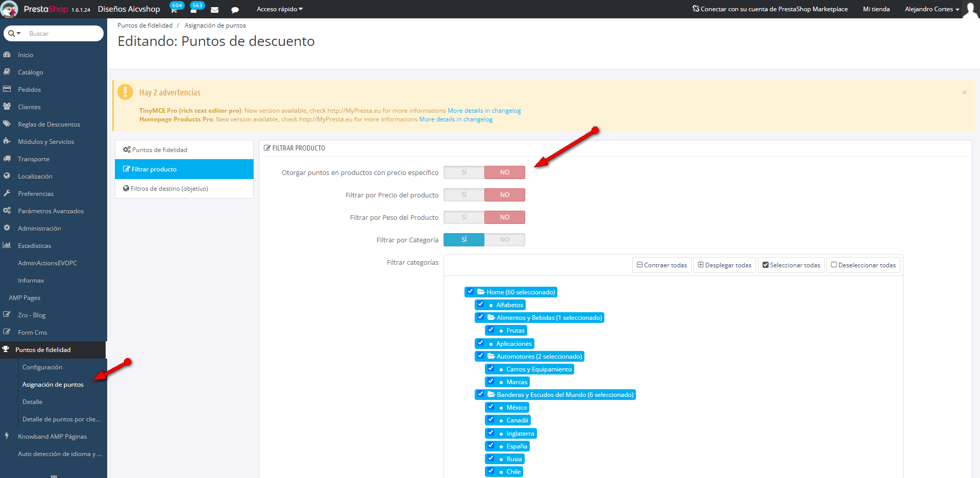Screen dimensions: 980x478
Task: Open the Puntos de fidelidad side tab
Action: [184, 150]
